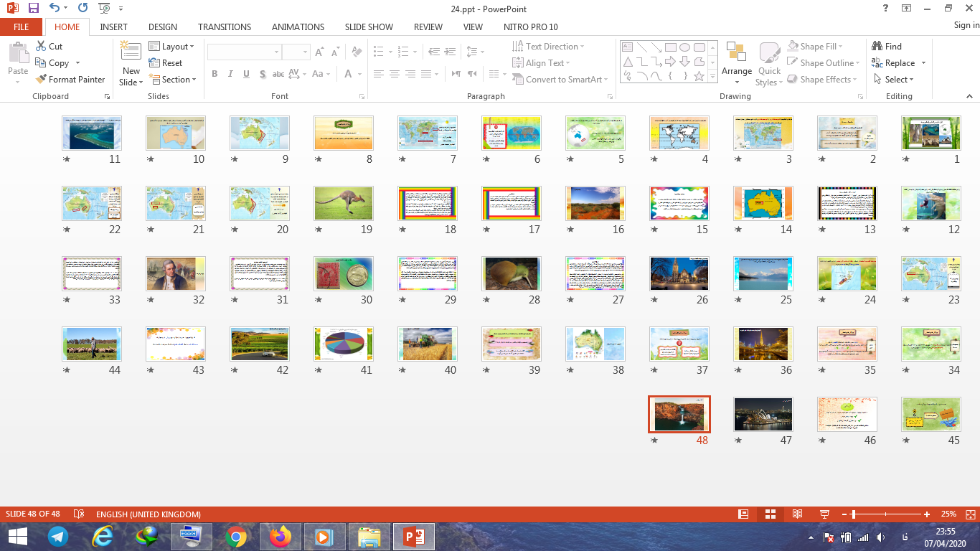Click the Format Painter brush icon

pos(42,80)
